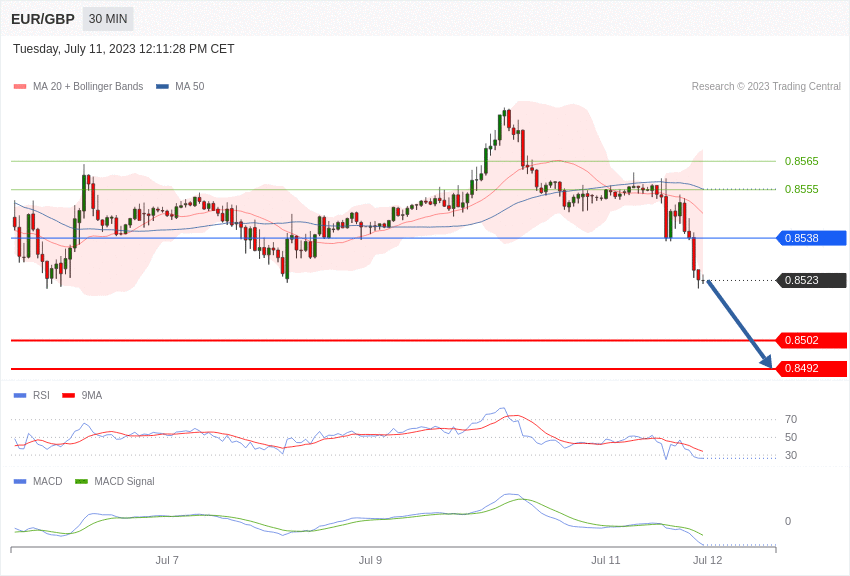Image resolution: width=850 pixels, height=576 pixels.
Task: Click the Jul 9 date axis label
Action: coord(370,560)
